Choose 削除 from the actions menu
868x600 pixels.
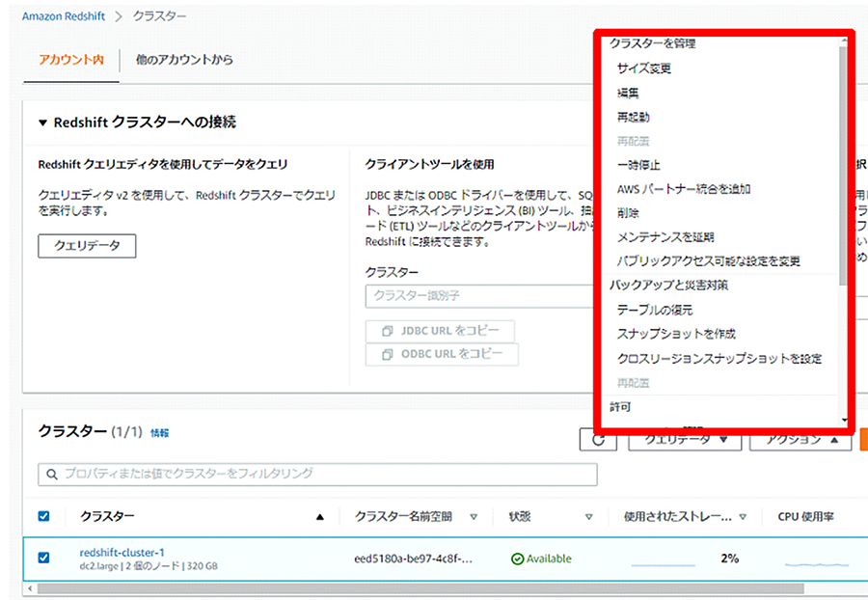tap(628, 213)
